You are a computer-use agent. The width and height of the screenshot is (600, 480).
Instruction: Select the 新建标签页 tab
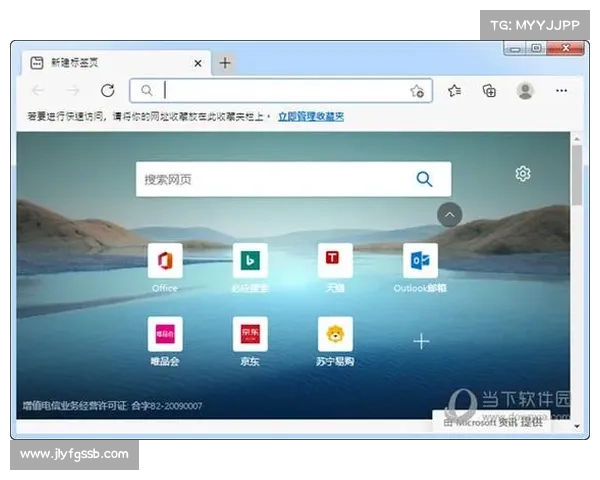click(x=116, y=63)
